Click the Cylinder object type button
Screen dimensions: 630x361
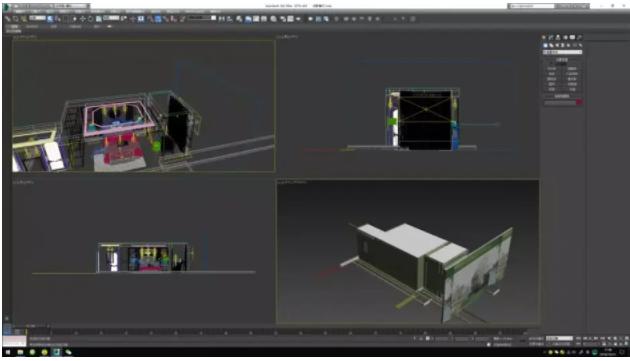552,79
